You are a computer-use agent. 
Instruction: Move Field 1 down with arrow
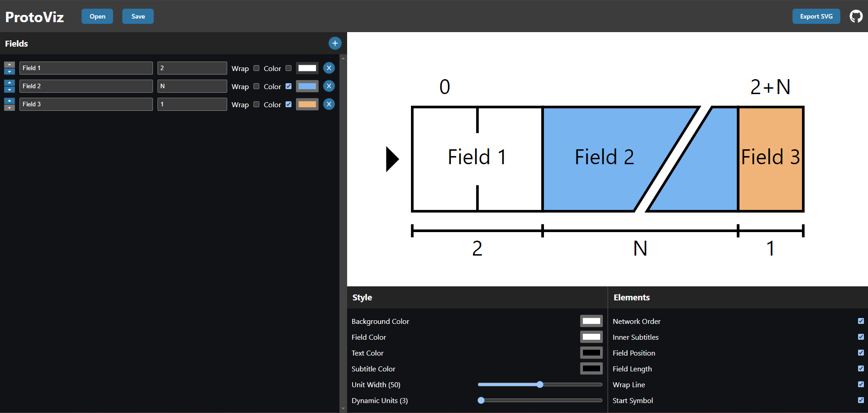pos(10,71)
